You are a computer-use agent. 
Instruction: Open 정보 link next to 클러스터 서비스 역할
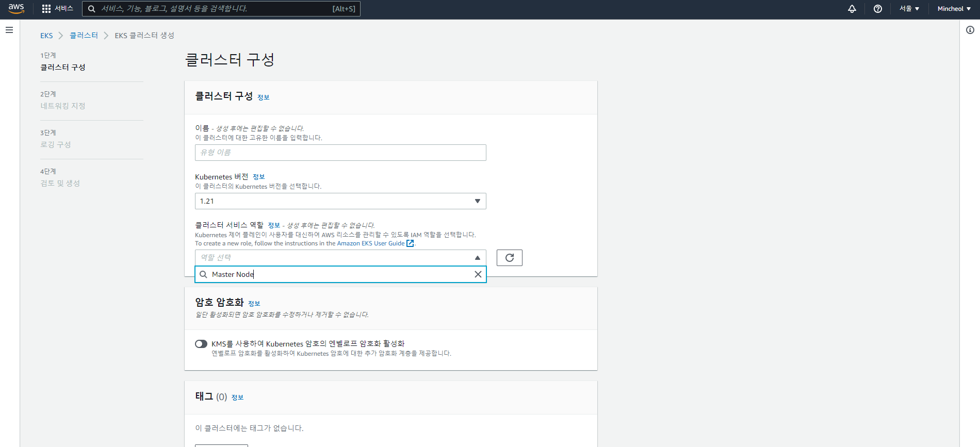tap(274, 225)
